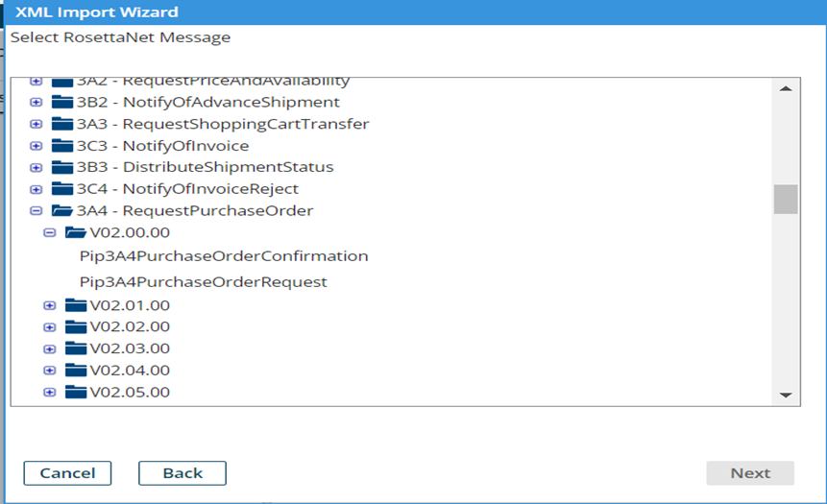Image resolution: width=827 pixels, height=504 pixels.
Task: Collapse the 3A4 RequestPurchaseOrder node
Action: click(x=36, y=211)
